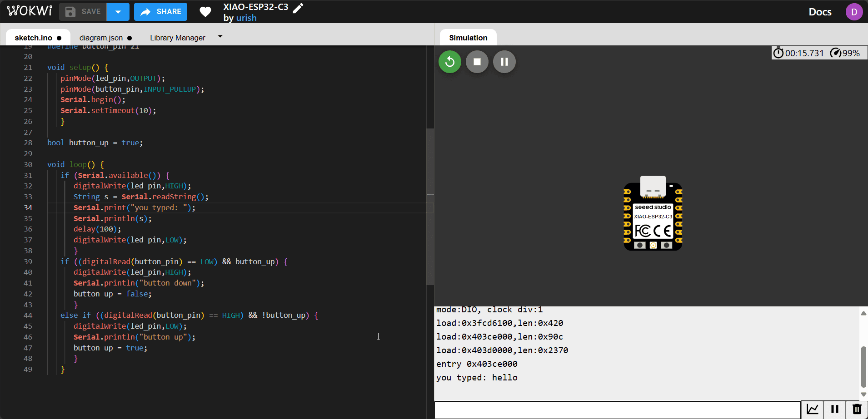Stop the simulation

point(477,62)
